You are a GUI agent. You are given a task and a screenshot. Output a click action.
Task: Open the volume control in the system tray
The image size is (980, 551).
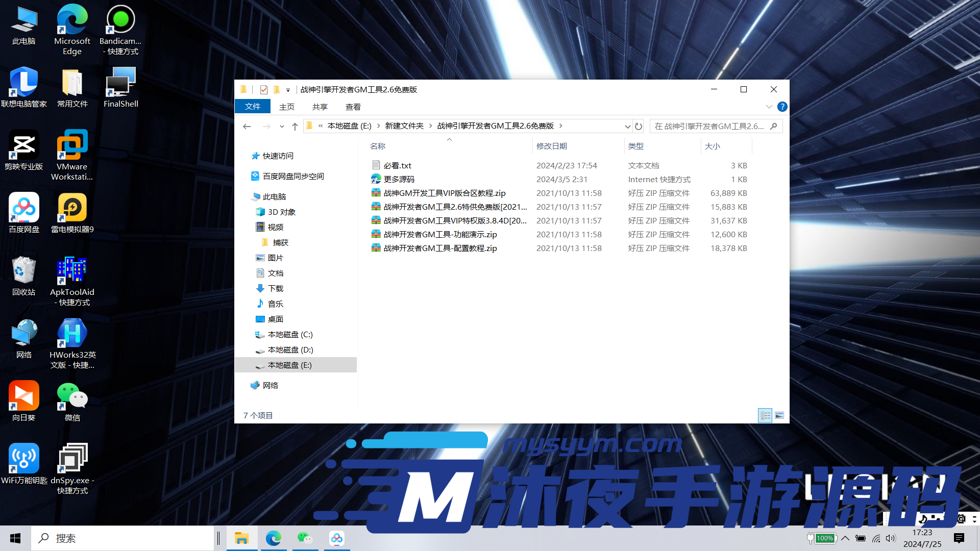pos(891,538)
